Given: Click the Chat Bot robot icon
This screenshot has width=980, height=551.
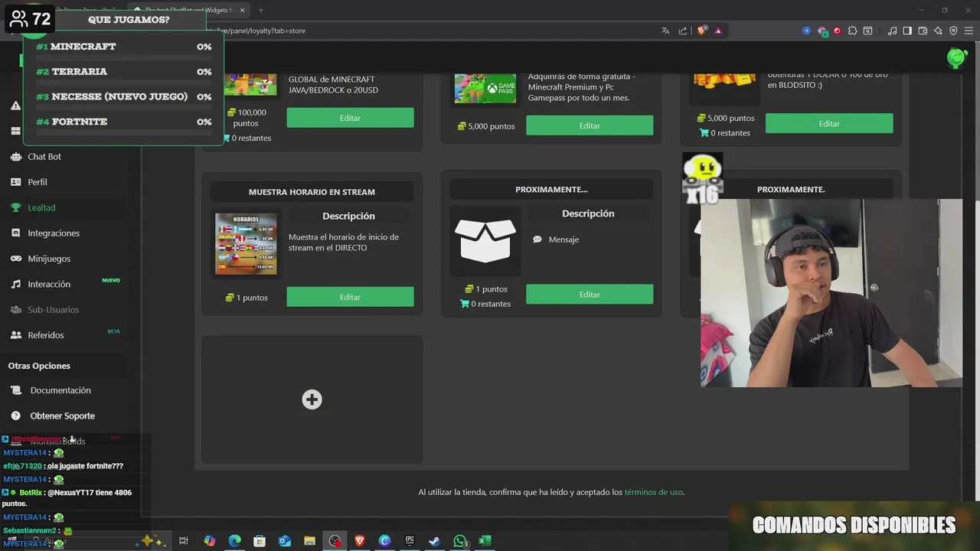Looking at the screenshot, I should [x=15, y=156].
